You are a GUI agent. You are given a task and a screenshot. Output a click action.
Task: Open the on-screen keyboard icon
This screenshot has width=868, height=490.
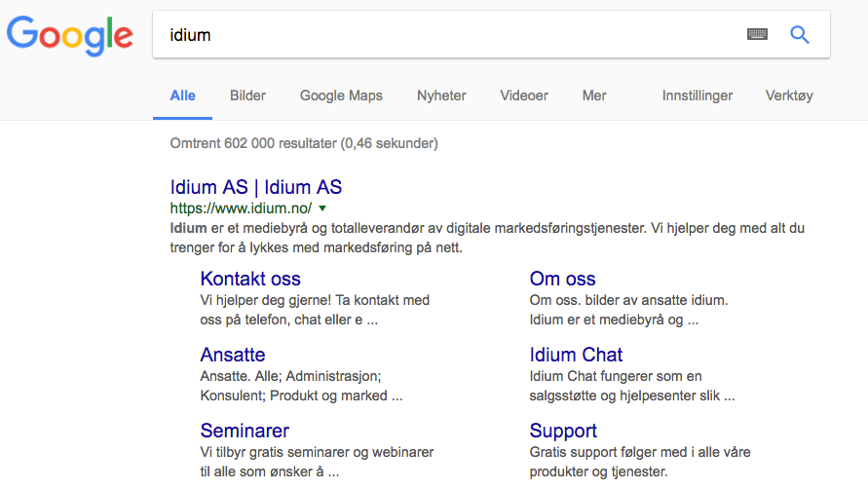pyautogui.click(x=757, y=34)
